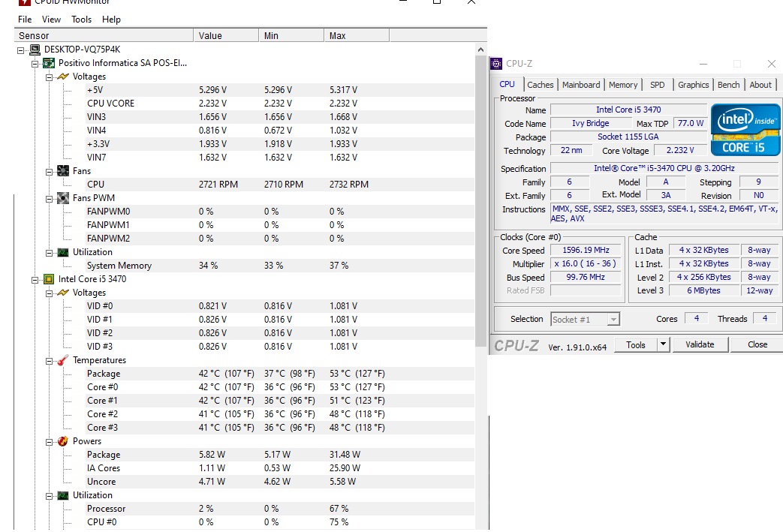Switch to the Graphics tab
Image resolution: width=783 pixels, height=532 pixels.
click(x=693, y=85)
